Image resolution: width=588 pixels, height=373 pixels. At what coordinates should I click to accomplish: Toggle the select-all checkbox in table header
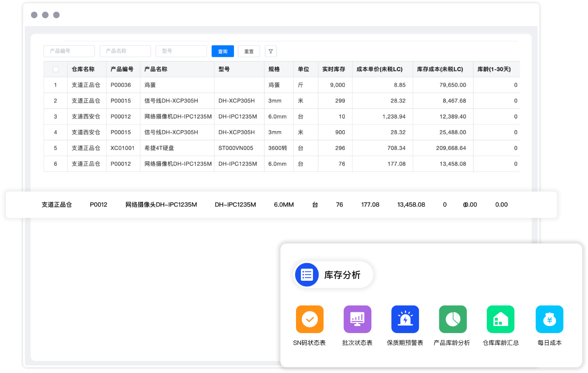[x=55, y=69]
